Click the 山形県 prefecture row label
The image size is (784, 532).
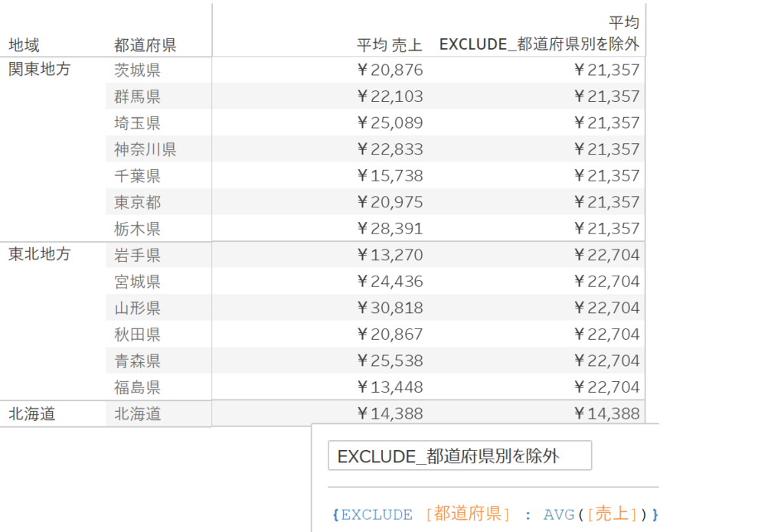137,308
